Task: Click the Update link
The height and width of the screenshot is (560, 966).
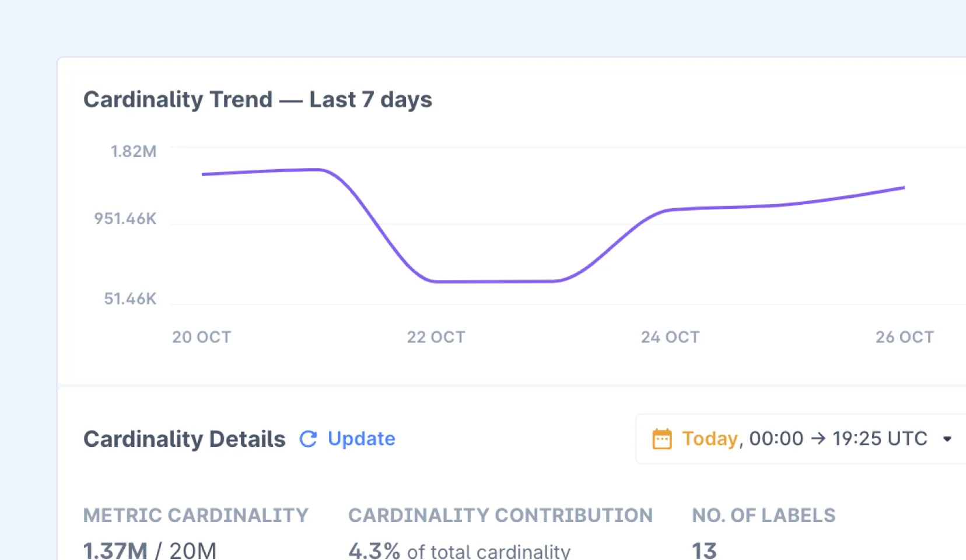Action: tap(361, 439)
